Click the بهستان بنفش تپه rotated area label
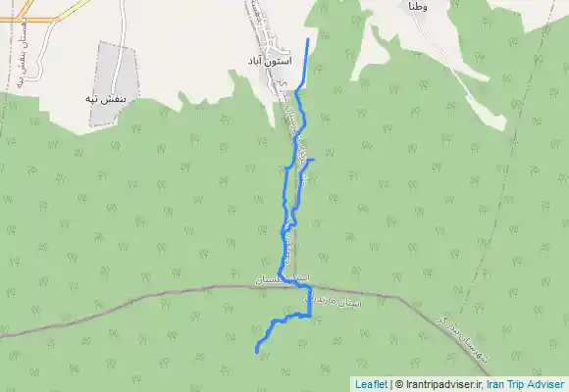The height and width of the screenshot is (392, 569). pyautogui.click(x=22, y=44)
